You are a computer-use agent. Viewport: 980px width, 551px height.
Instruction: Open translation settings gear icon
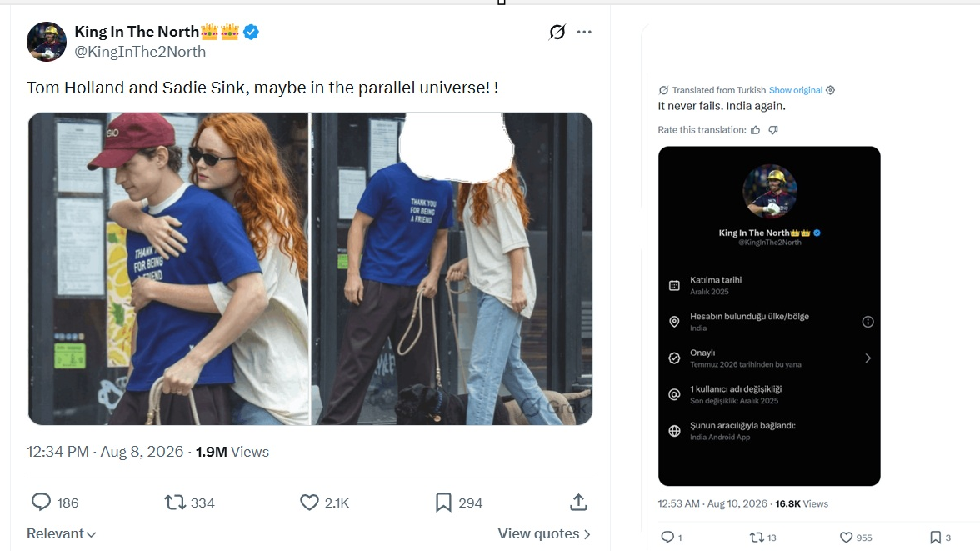pos(830,90)
